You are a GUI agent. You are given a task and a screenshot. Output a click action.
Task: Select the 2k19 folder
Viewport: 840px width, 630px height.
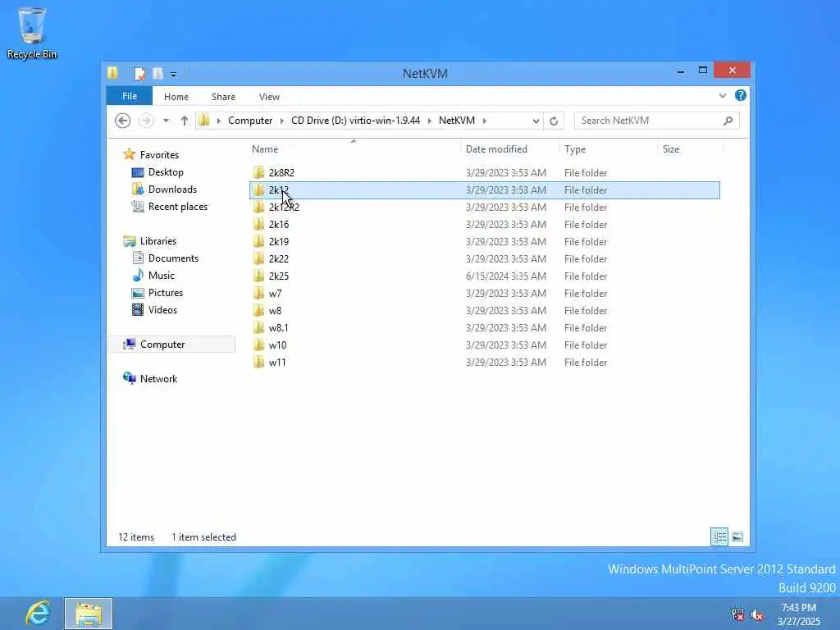279,242
